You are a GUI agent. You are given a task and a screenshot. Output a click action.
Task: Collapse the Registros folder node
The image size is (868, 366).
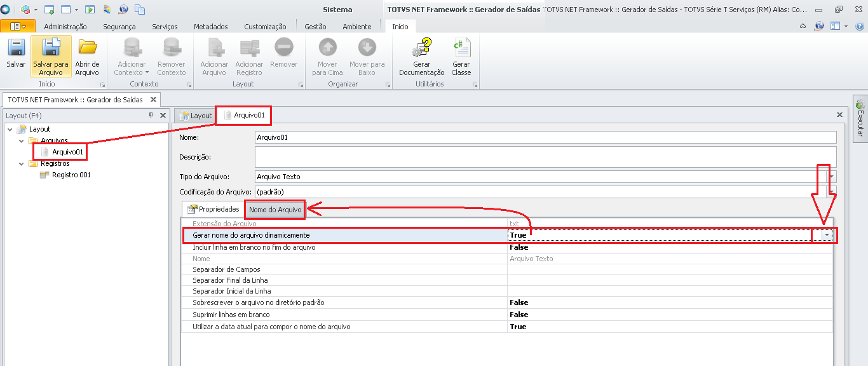pos(21,163)
